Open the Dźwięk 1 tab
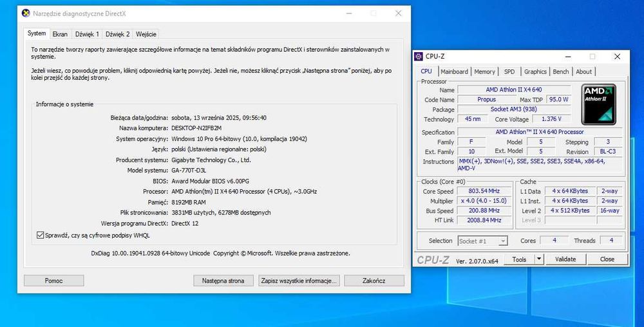Image resolution: width=644 pixels, height=327 pixels. pos(87,35)
